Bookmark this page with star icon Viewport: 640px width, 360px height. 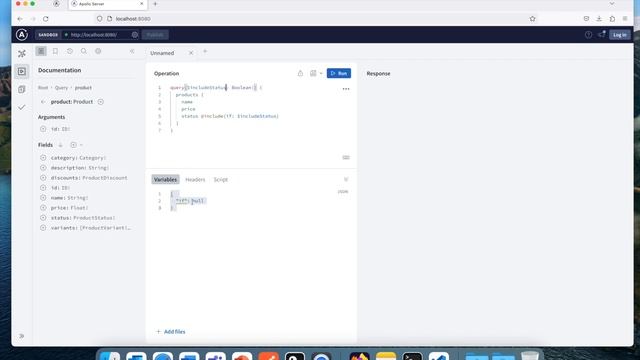pos(532,19)
